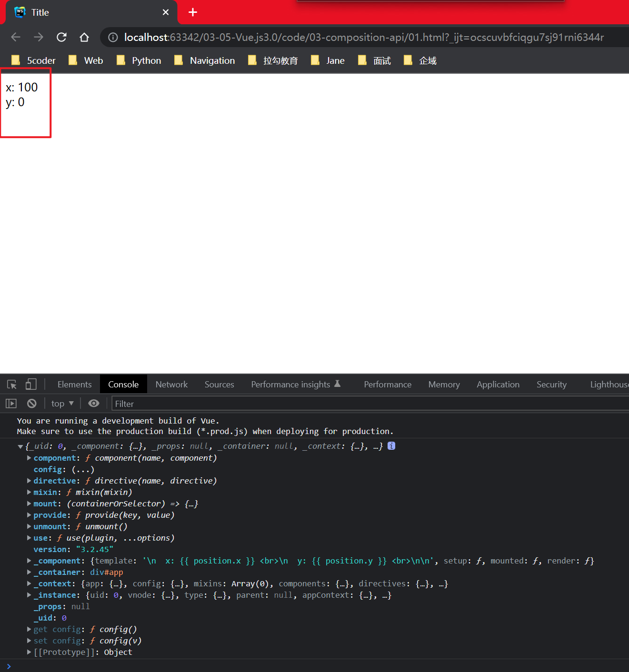Open the 5coder bookmark folder
This screenshot has width=629, height=672.
(33, 60)
